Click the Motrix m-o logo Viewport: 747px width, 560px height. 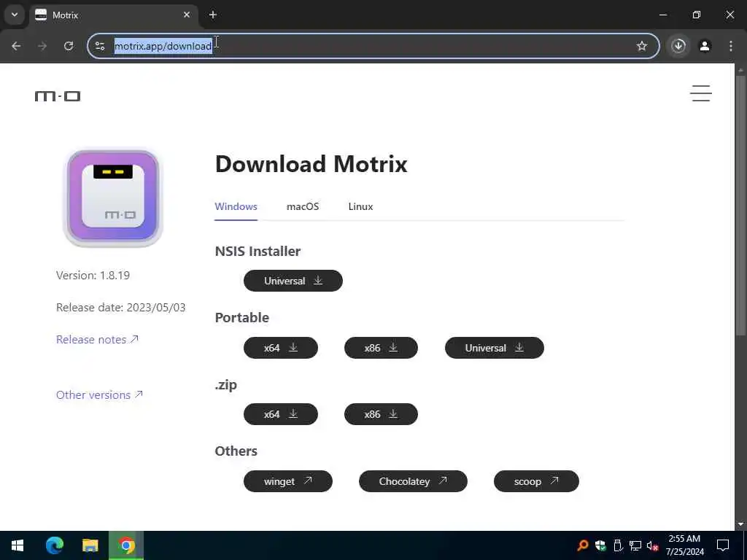click(x=58, y=96)
